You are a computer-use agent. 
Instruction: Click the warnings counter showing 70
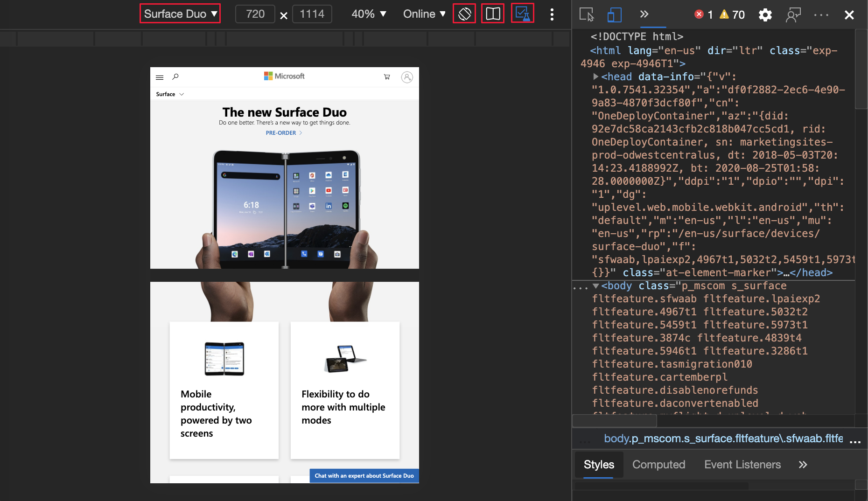pyautogui.click(x=730, y=14)
